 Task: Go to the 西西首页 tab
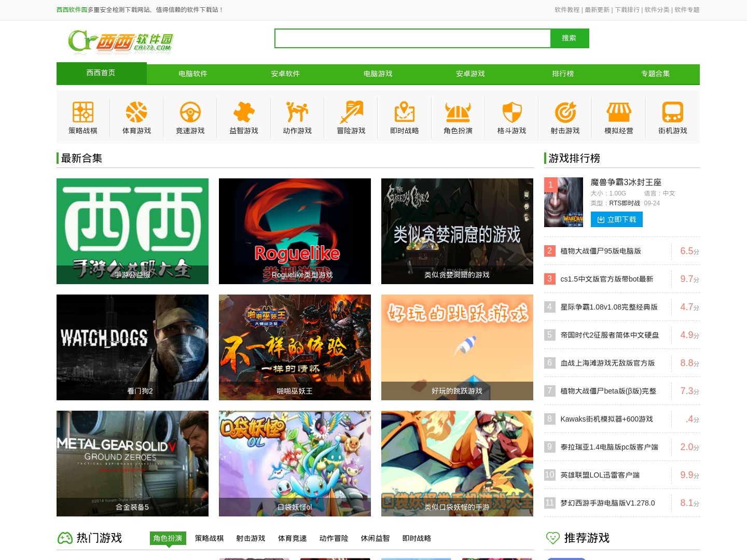click(x=101, y=73)
